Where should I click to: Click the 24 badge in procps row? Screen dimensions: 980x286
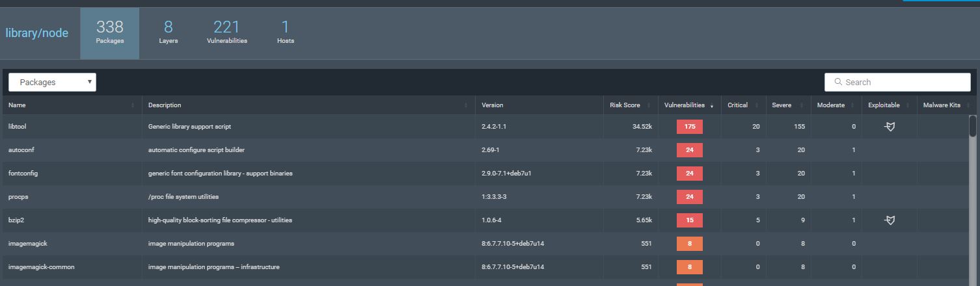pyautogui.click(x=690, y=197)
